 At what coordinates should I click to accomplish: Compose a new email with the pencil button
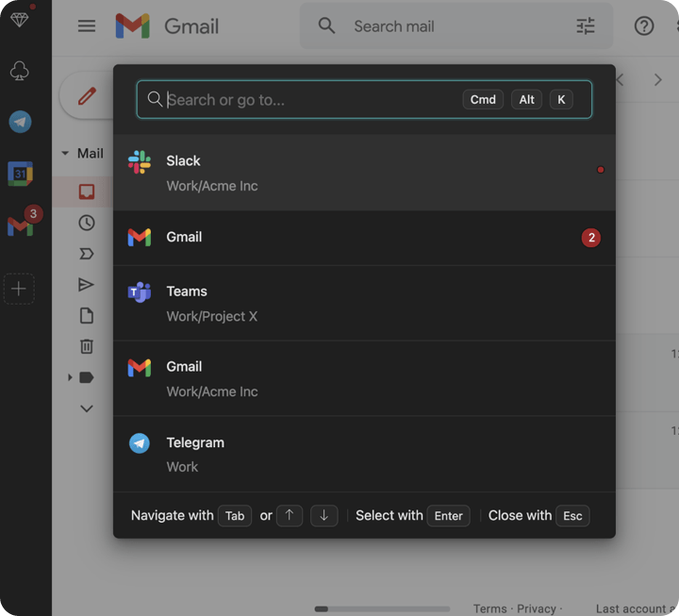(x=87, y=95)
